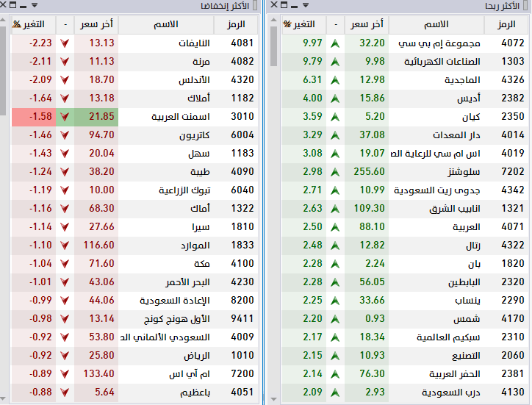Select stock name التصنيع
Screen dimensions: 532x405
[x=466, y=356]
